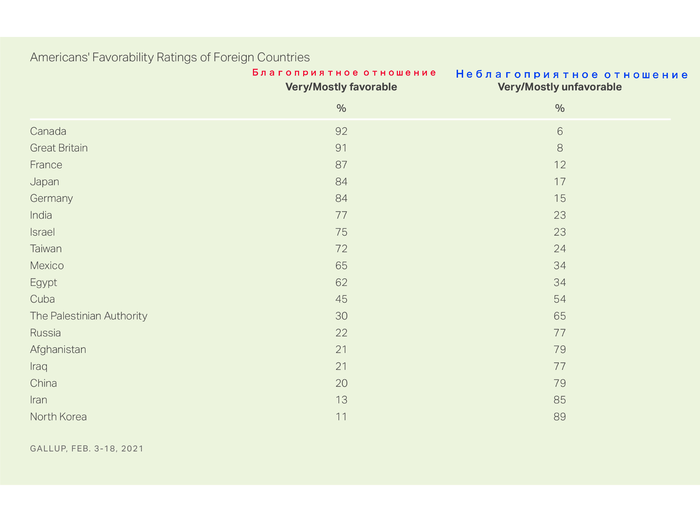Screen dimensions: 700x525
Task: Click Mexico's favorable value of 65
Action: [x=341, y=266]
